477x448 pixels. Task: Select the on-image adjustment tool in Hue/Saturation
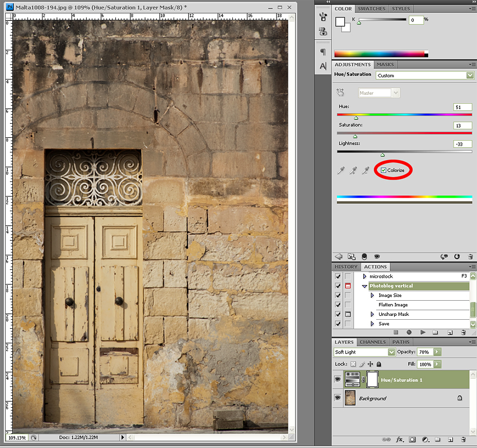(340, 92)
